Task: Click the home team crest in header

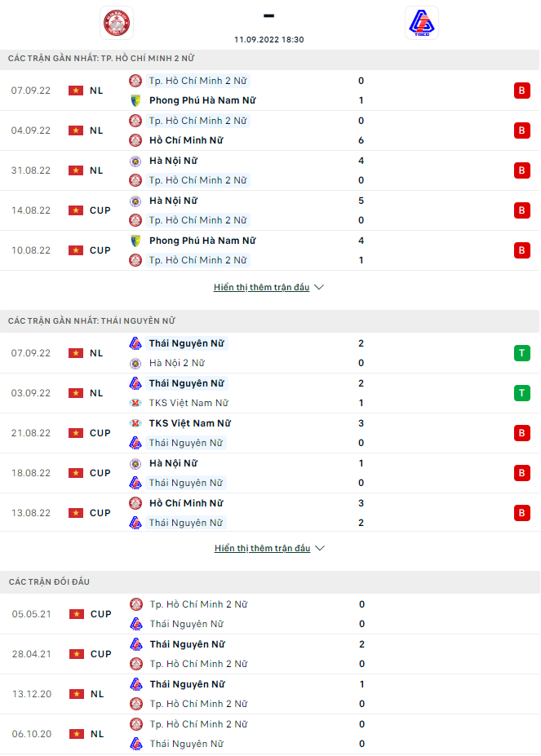Action: [x=116, y=23]
